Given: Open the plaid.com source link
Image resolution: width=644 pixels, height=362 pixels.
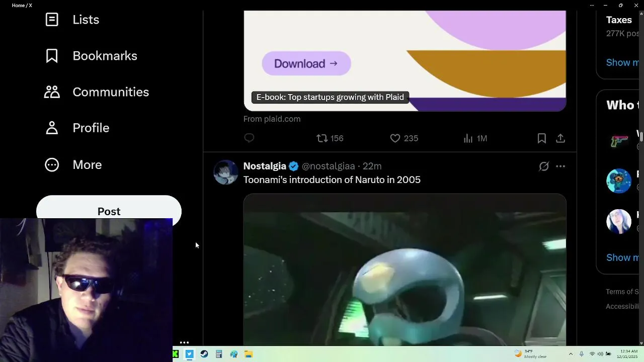Looking at the screenshot, I should pos(272,119).
